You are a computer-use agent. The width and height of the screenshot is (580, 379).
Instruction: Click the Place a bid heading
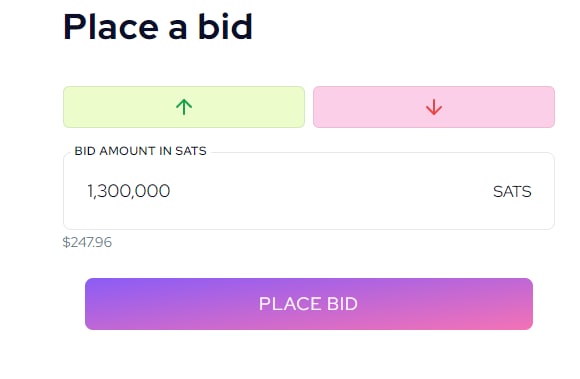click(158, 27)
